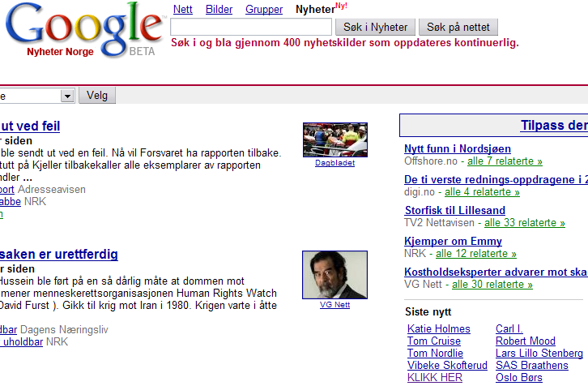
Task: Open Vibeke Skofterud in Siste nytt
Action: click(447, 365)
